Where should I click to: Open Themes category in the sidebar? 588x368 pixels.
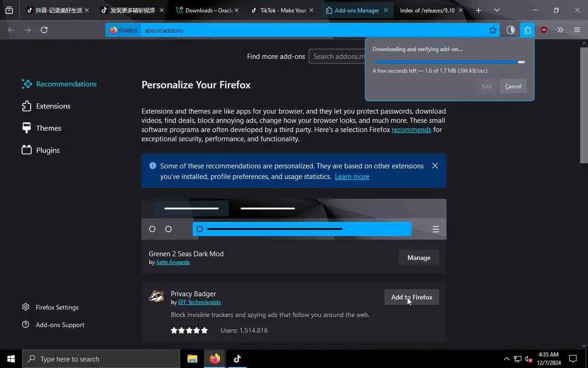click(42, 128)
